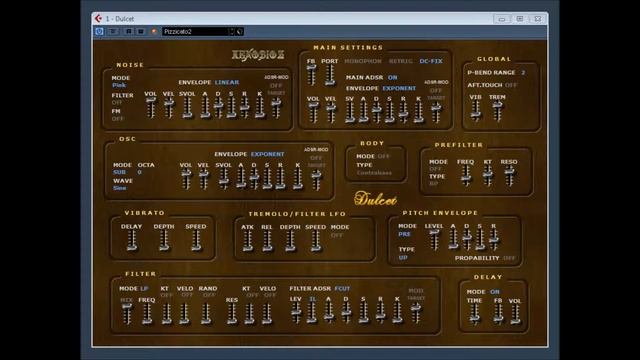Enable Read automation (R) button
The height and width of the screenshot is (360, 640).
(x=129, y=31)
